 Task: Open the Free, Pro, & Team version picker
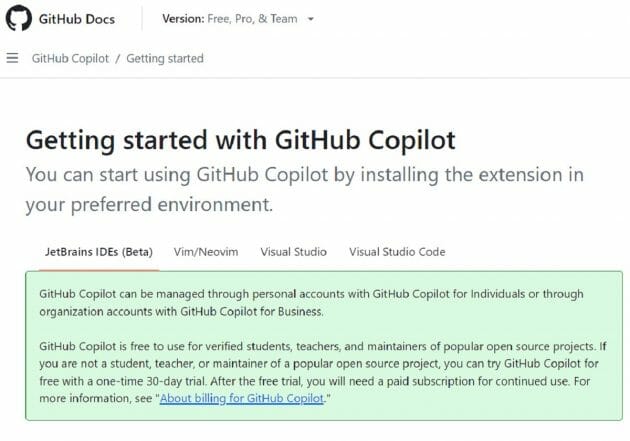tap(252, 19)
